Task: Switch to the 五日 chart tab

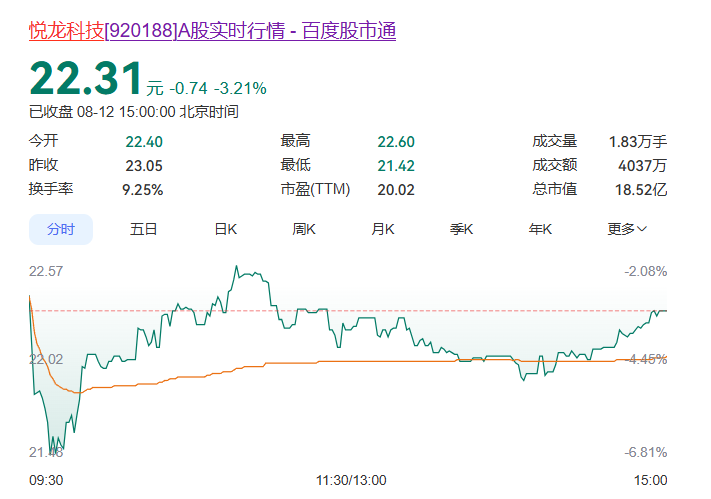Action: click(143, 229)
